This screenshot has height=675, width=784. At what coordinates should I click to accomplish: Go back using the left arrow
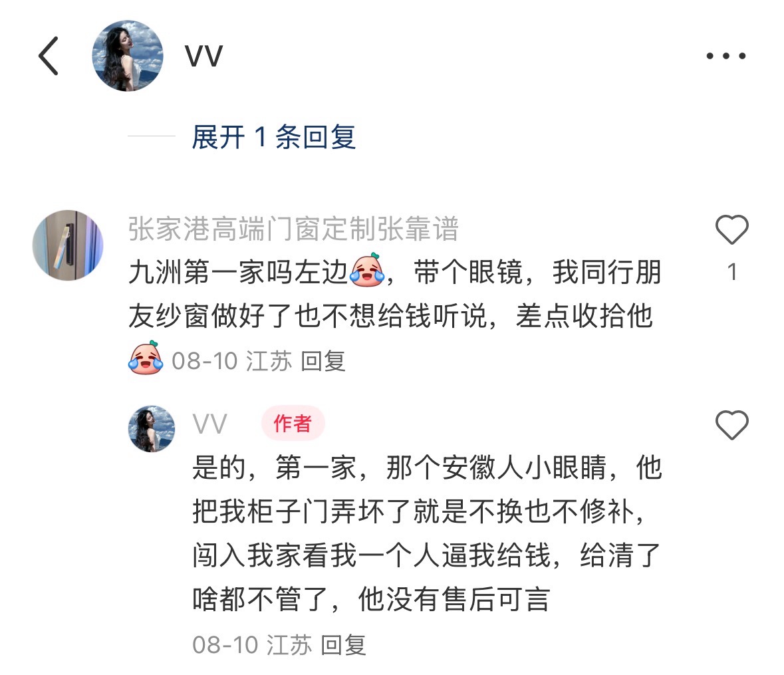pos(49,56)
